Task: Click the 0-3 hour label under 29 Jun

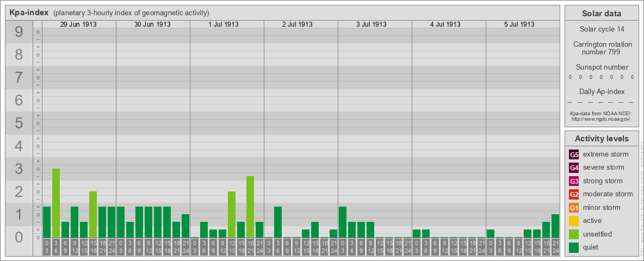Action: click(x=47, y=247)
